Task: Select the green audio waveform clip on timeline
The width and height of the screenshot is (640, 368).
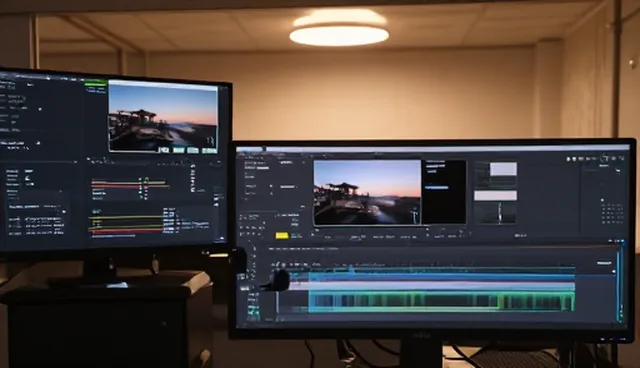Action: pos(442,302)
